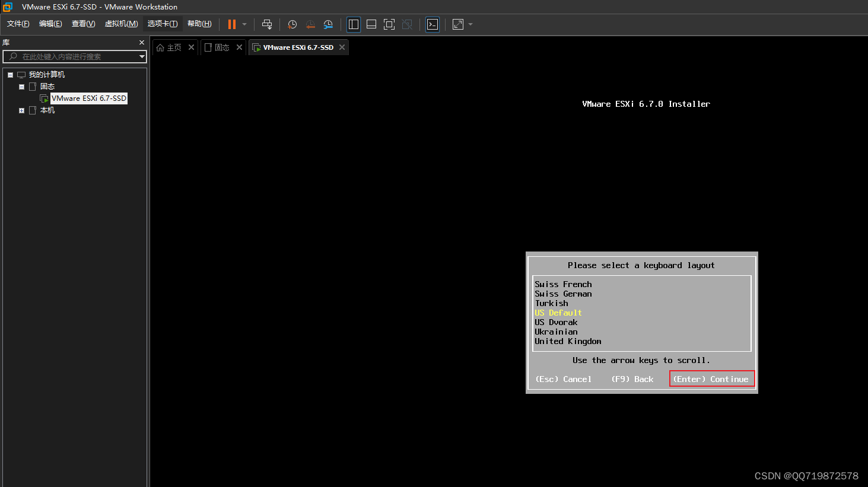The height and width of the screenshot is (487, 868).
Task: Select Ukrainian keyboard layout
Action: pyautogui.click(x=556, y=332)
